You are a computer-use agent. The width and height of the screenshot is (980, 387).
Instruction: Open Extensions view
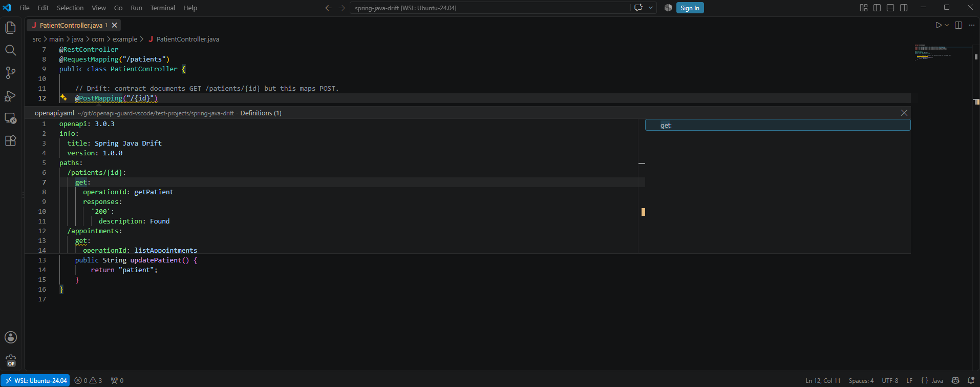(x=10, y=141)
